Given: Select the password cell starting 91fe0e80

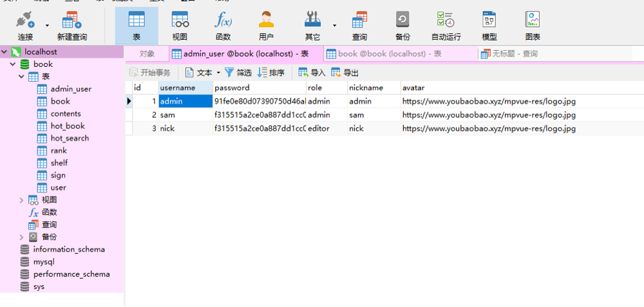Looking at the screenshot, I should pos(260,102).
